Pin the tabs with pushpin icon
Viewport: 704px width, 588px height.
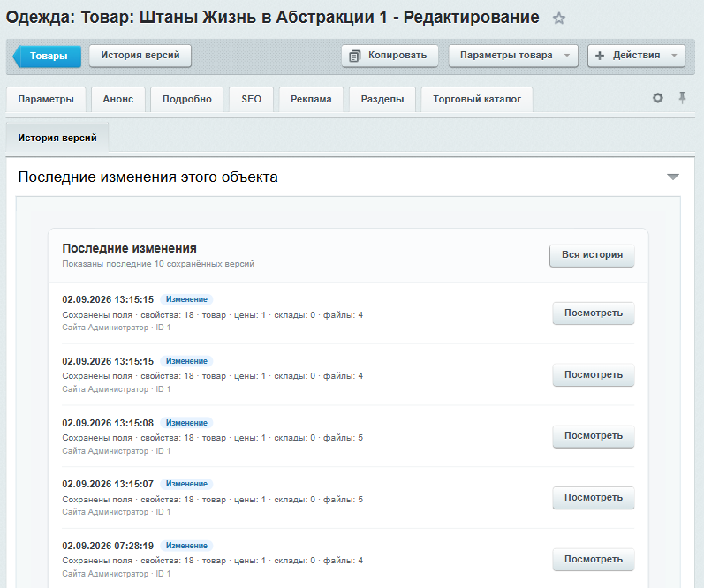(682, 98)
